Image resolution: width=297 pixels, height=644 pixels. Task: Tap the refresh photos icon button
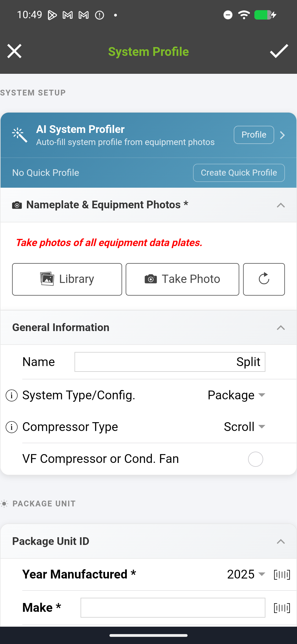pos(264,279)
